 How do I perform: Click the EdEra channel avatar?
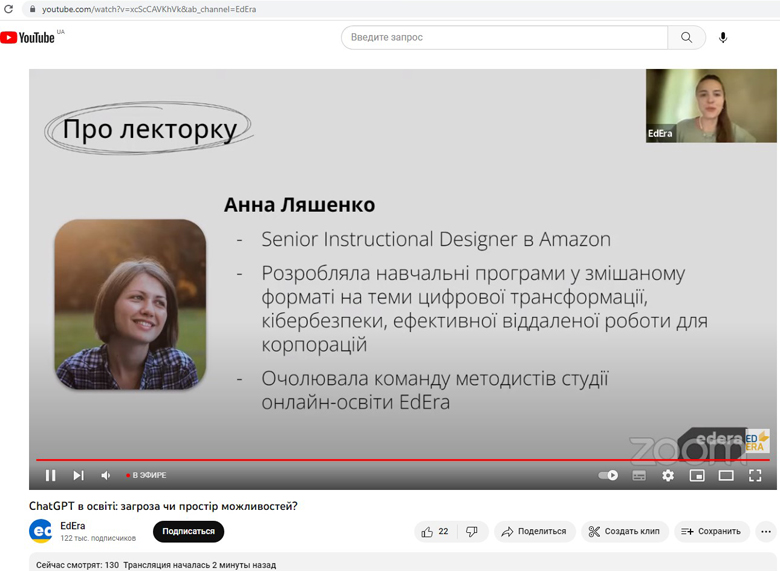41,531
